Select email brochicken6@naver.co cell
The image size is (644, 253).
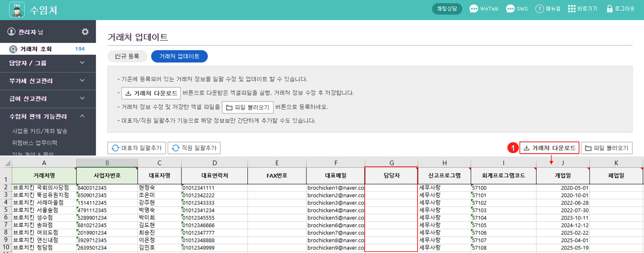point(336,225)
